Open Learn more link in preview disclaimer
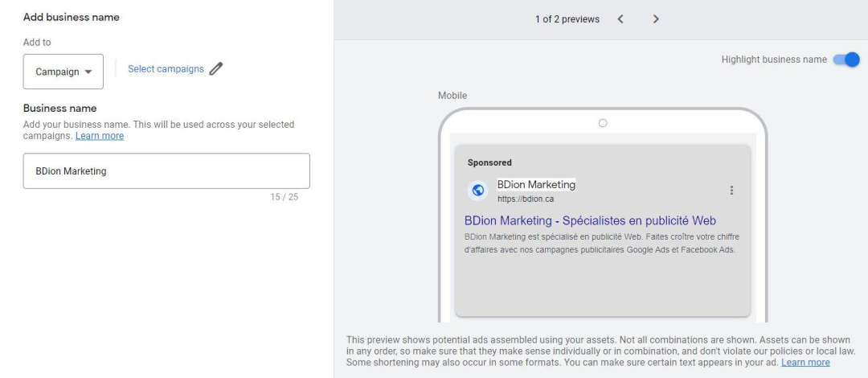The width and height of the screenshot is (868, 378). click(x=805, y=363)
